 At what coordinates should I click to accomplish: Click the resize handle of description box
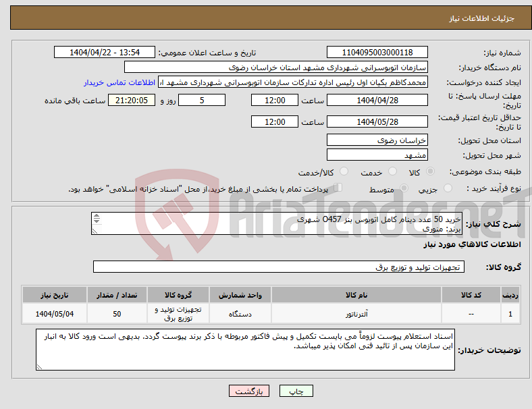[x=95, y=231]
